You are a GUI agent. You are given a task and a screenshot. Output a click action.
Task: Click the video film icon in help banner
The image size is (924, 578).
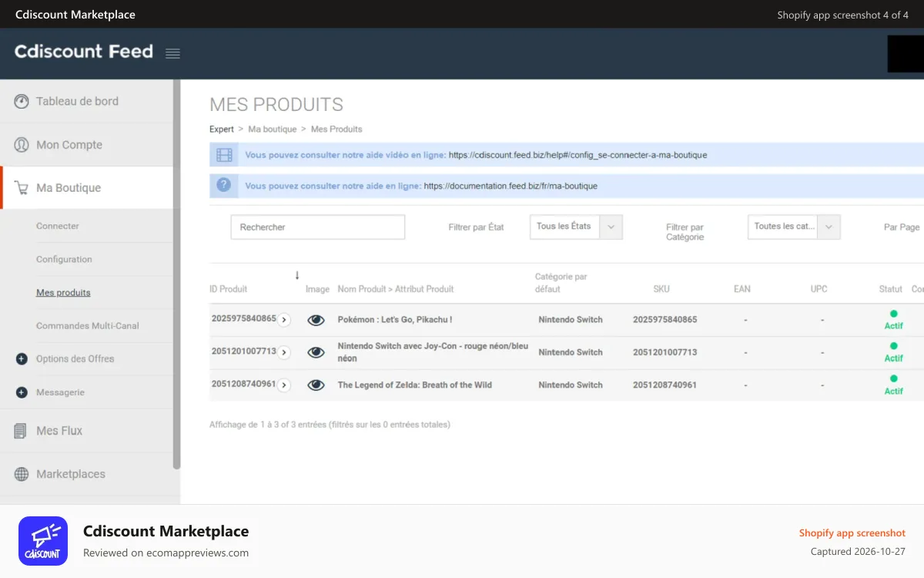pos(224,155)
